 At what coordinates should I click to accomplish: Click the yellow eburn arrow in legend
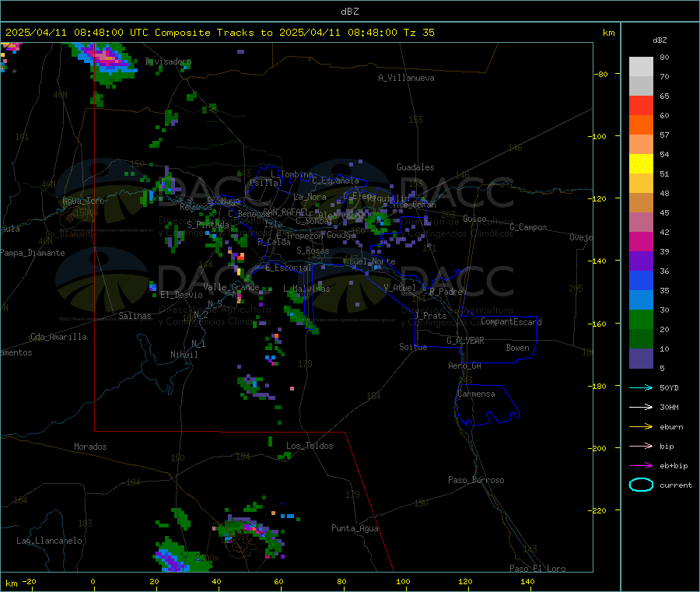coord(641,426)
